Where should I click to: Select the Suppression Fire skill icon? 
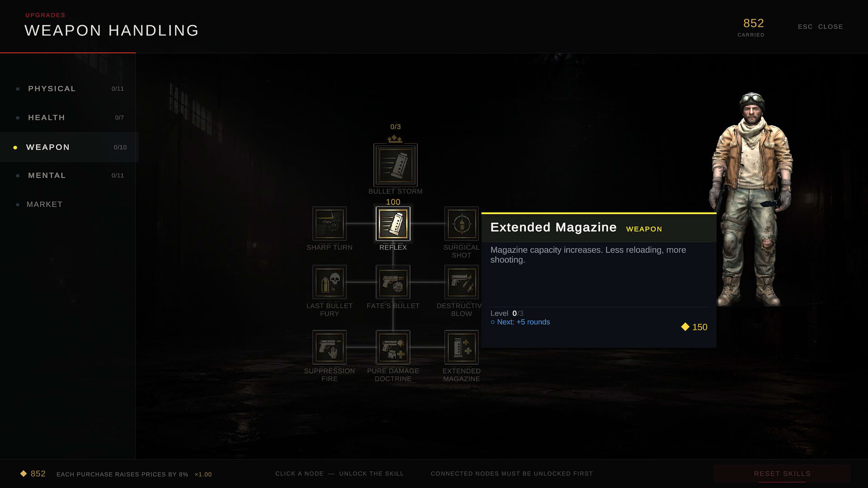330,347
